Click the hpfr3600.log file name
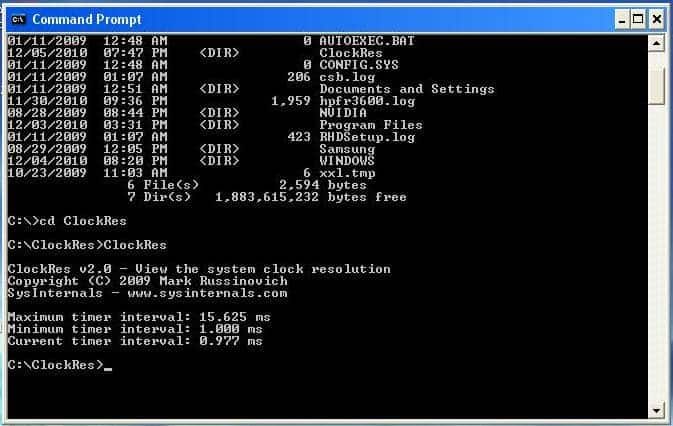Screen dimensions: 673x426 tap(367, 101)
